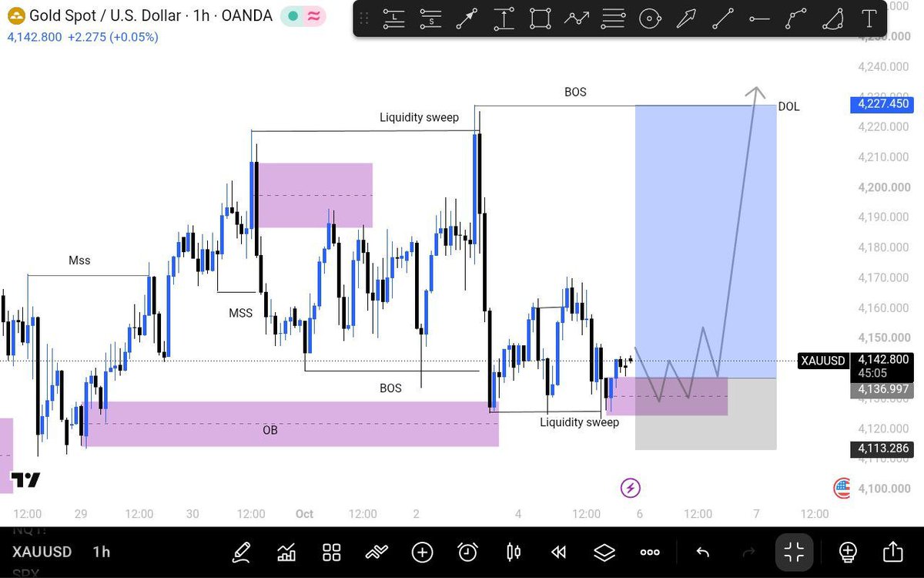The height and width of the screenshot is (578, 924).
Task: Choose the parallel horizontal lines tool
Action: tap(614, 19)
